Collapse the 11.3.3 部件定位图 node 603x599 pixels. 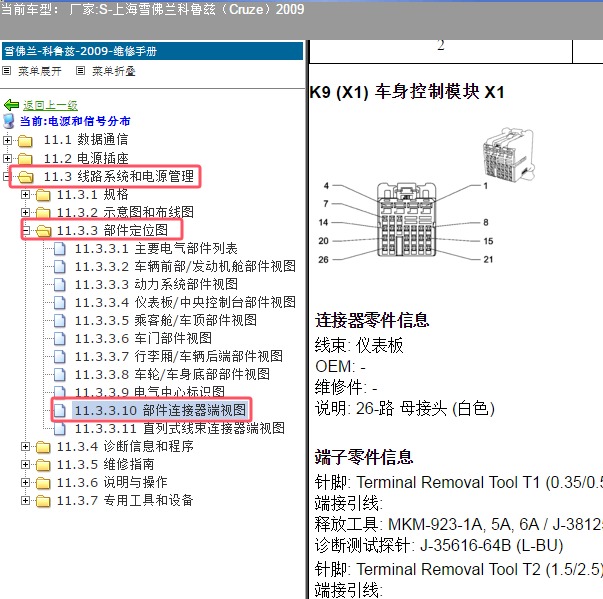pyautogui.click(x=26, y=230)
